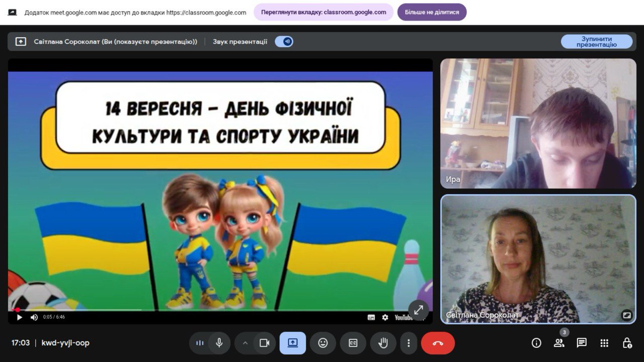Open the chat with everyone panel

pyautogui.click(x=582, y=343)
